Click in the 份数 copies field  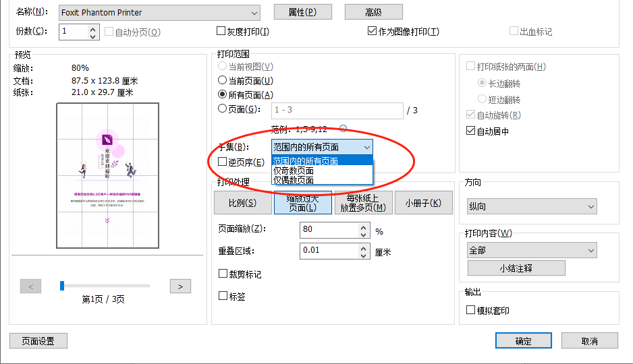coord(74,32)
